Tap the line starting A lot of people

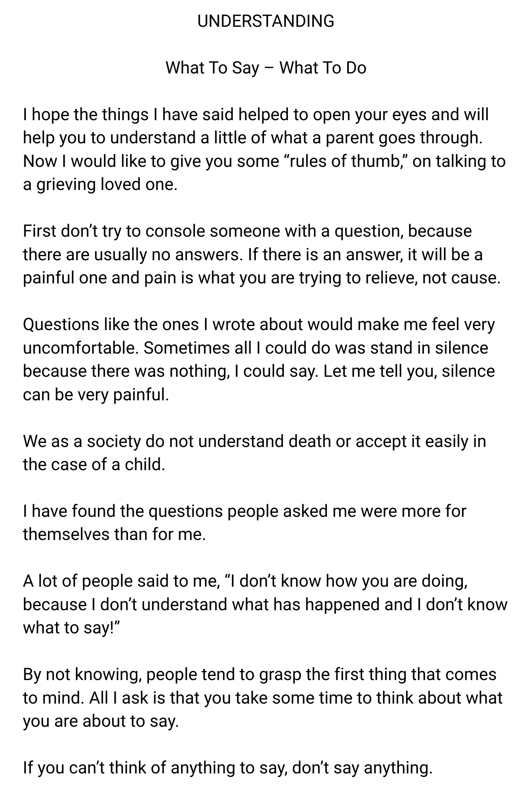(245, 581)
